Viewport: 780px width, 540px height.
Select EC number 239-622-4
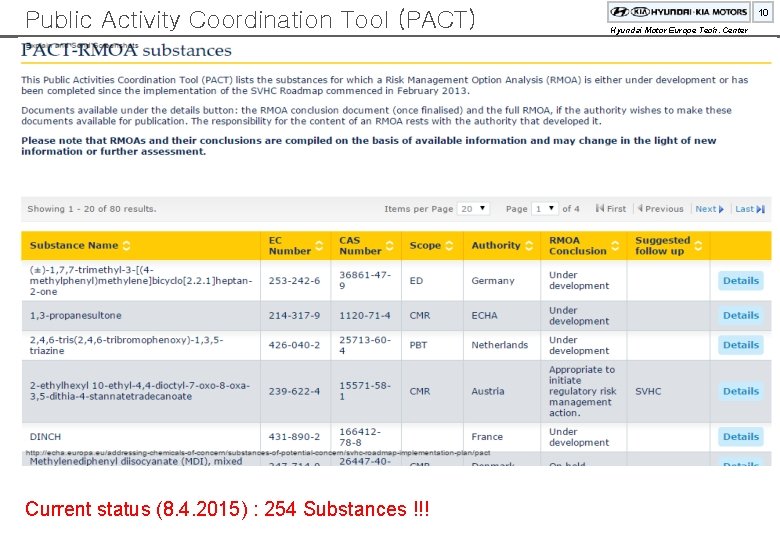coord(294,391)
